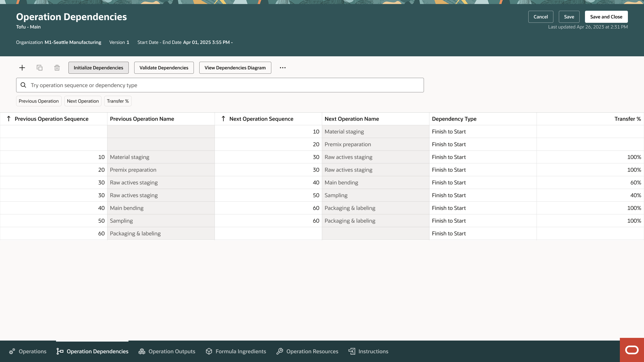The image size is (644, 362).
Task: Switch to the Formula Ingredients tab
Action: (x=236, y=351)
